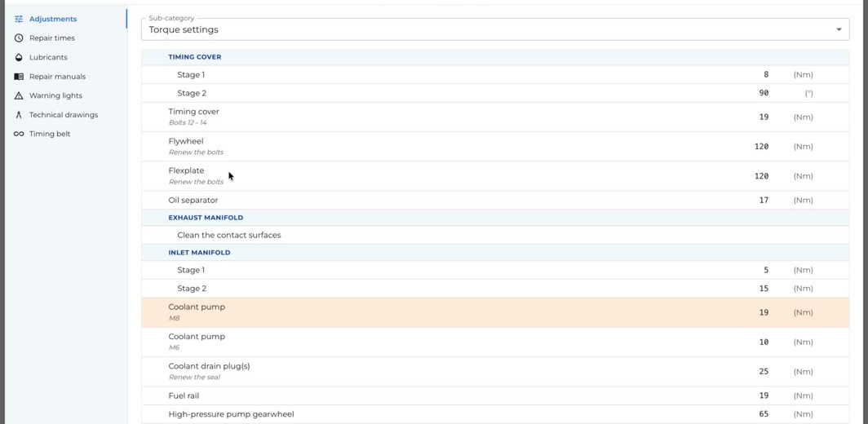868x424 pixels.
Task: Go to the Lubricants section
Action: pyautogui.click(x=66, y=57)
